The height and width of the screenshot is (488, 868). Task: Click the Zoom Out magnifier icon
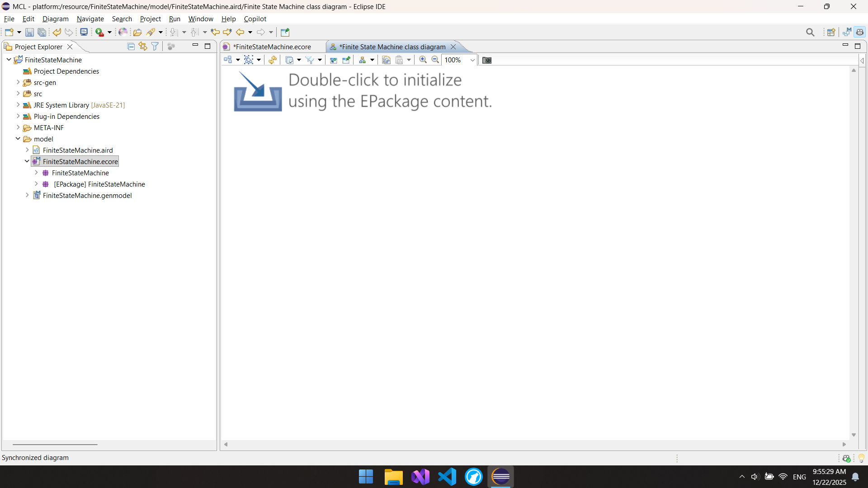[435, 60]
